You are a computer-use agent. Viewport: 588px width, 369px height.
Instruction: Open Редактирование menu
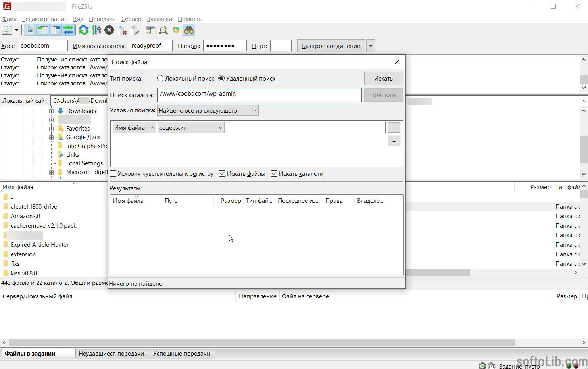click(x=45, y=19)
